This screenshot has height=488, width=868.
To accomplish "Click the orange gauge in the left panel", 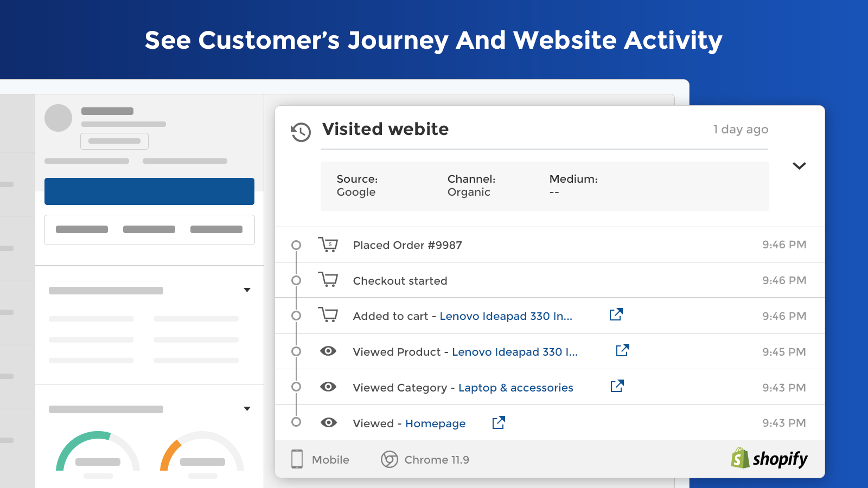I will [x=202, y=452].
